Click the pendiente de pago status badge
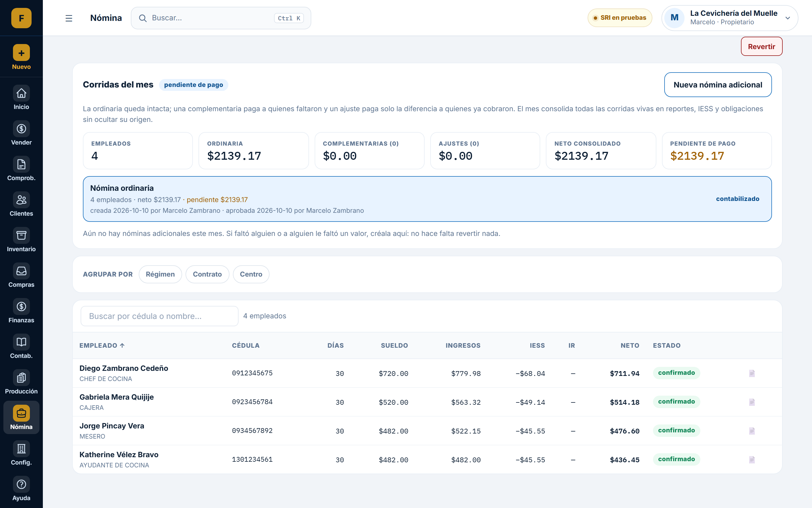This screenshot has height=508, width=812. click(194, 85)
